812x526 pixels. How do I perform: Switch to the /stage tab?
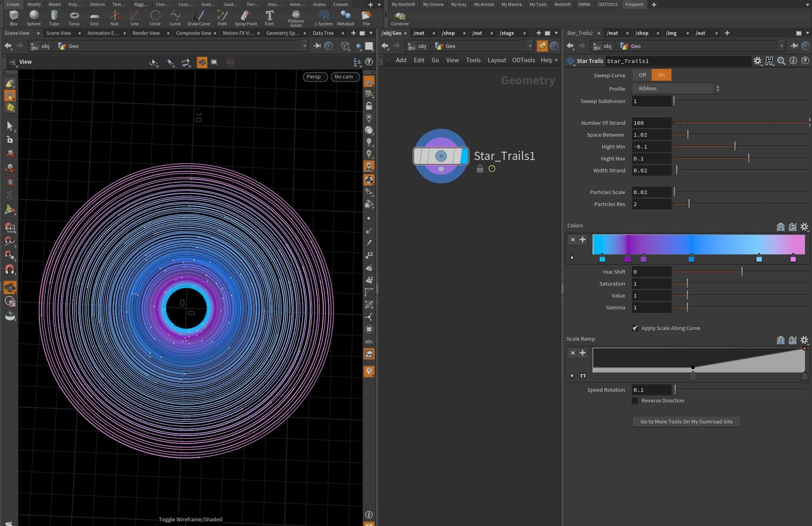pos(506,33)
